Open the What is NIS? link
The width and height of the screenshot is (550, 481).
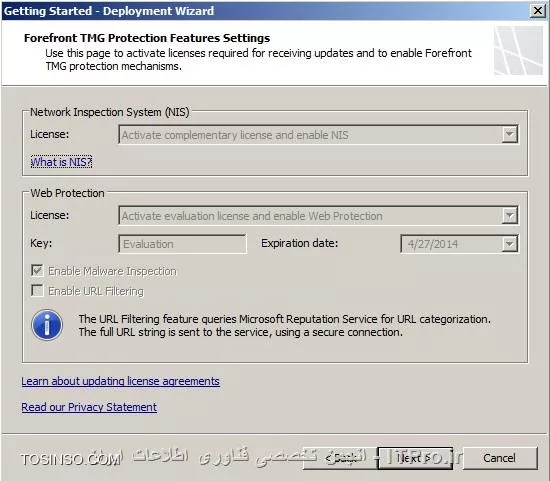(x=61, y=162)
